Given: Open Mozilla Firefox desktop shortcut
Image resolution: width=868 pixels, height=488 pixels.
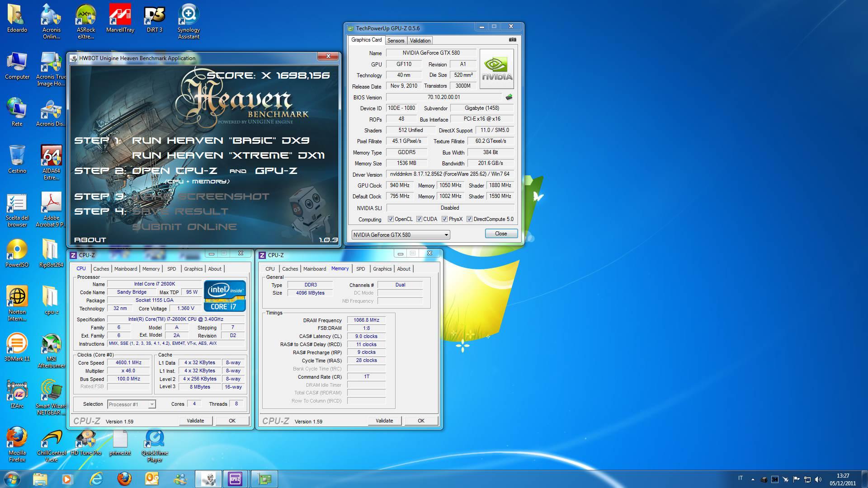Looking at the screenshot, I should coord(17,444).
